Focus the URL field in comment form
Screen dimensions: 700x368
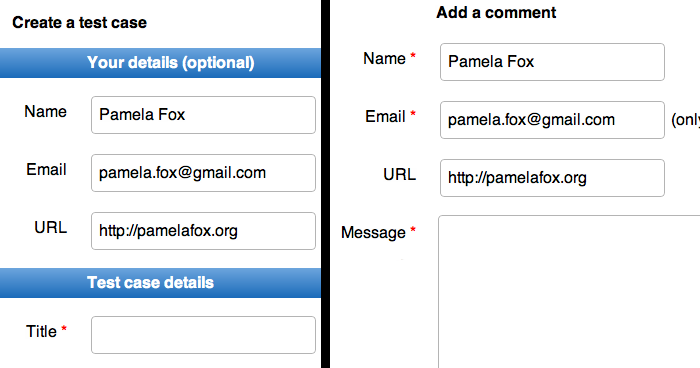552,178
